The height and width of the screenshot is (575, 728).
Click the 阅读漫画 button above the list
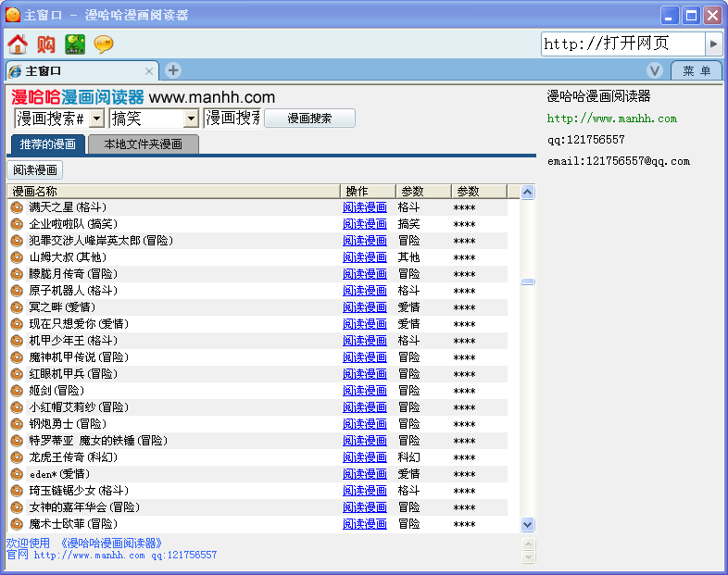click(x=35, y=169)
